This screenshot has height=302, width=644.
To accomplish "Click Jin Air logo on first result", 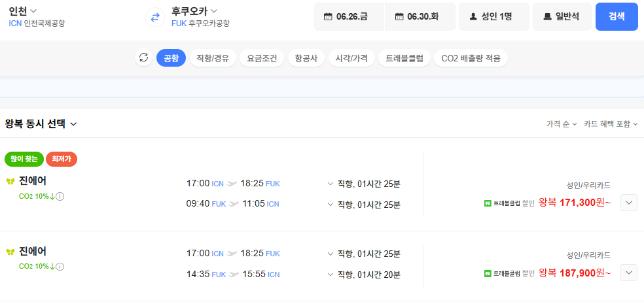I will (10, 181).
